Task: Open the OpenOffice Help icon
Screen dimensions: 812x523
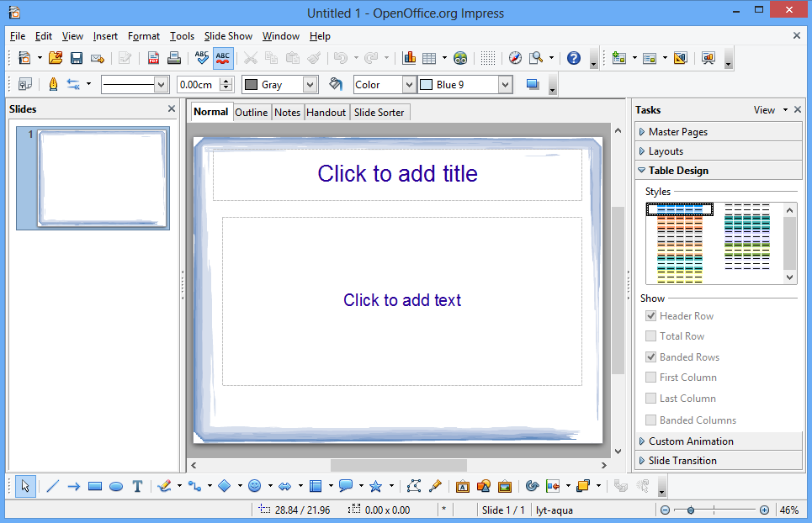Action: coord(574,58)
